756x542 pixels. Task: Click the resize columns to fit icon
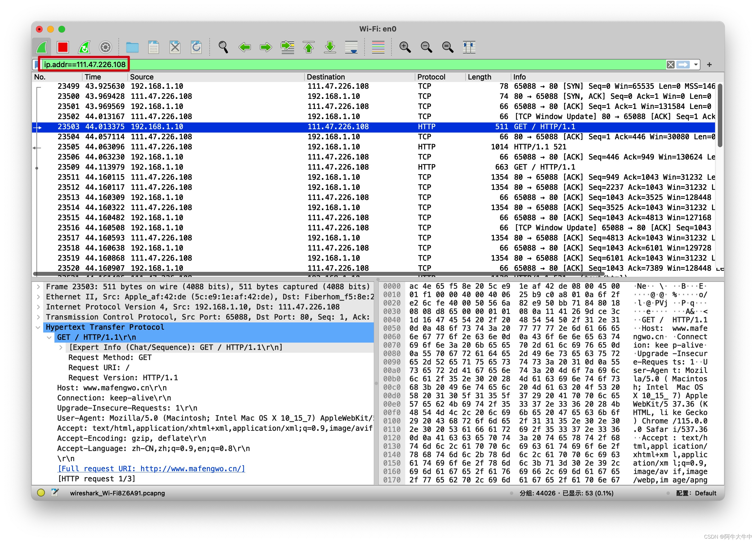tap(469, 47)
